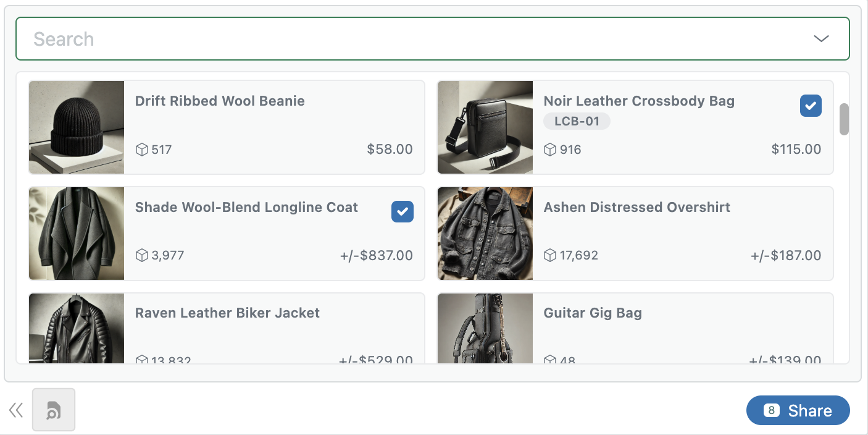Open the search bar dropdown chevron
The height and width of the screenshot is (435, 868).
coord(821,38)
